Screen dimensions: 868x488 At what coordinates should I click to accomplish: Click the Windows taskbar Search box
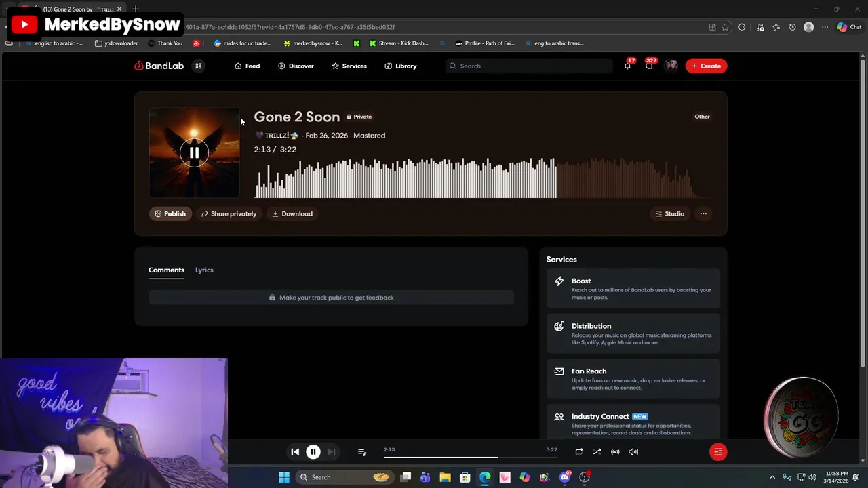tap(344, 477)
